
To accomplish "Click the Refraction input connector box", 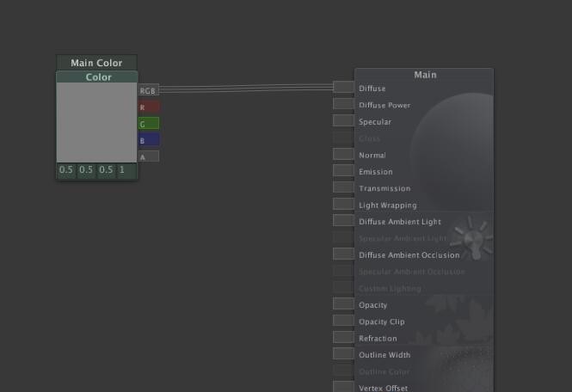I will [x=343, y=338].
